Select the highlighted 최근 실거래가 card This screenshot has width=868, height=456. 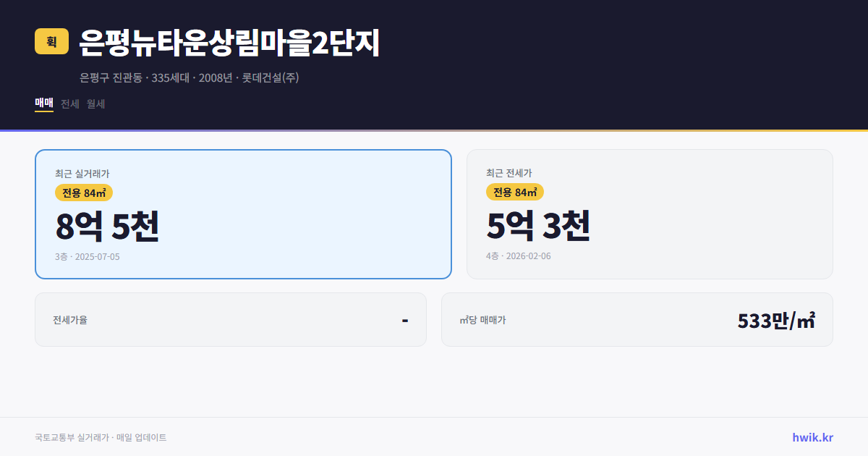pyautogui.click(x=242, y=214)
